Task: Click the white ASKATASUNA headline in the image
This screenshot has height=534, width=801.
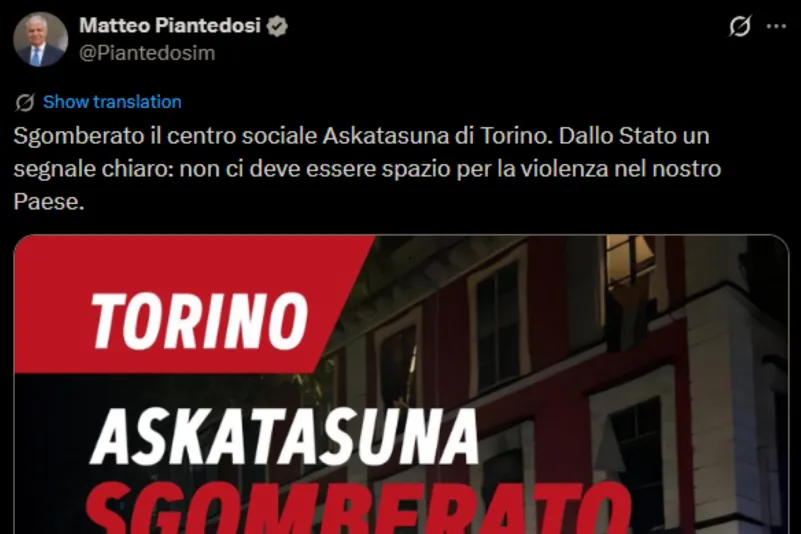Action: pos(284,436)
